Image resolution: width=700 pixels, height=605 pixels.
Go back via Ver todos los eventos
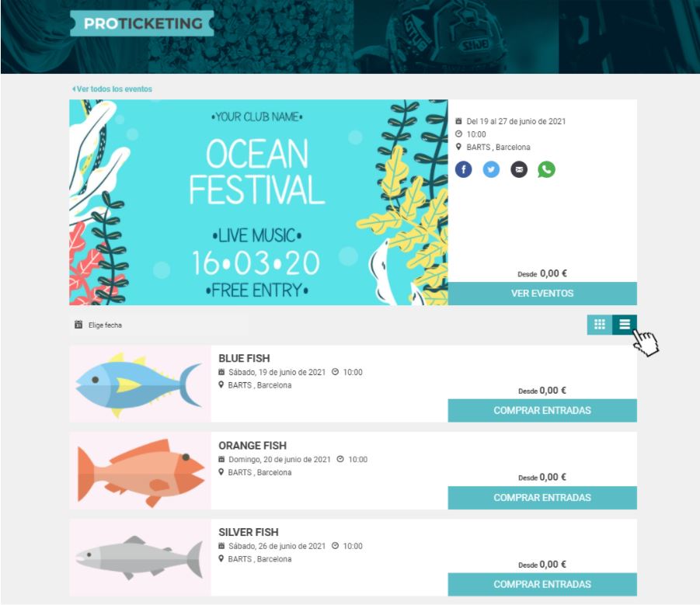click(112, 89)
